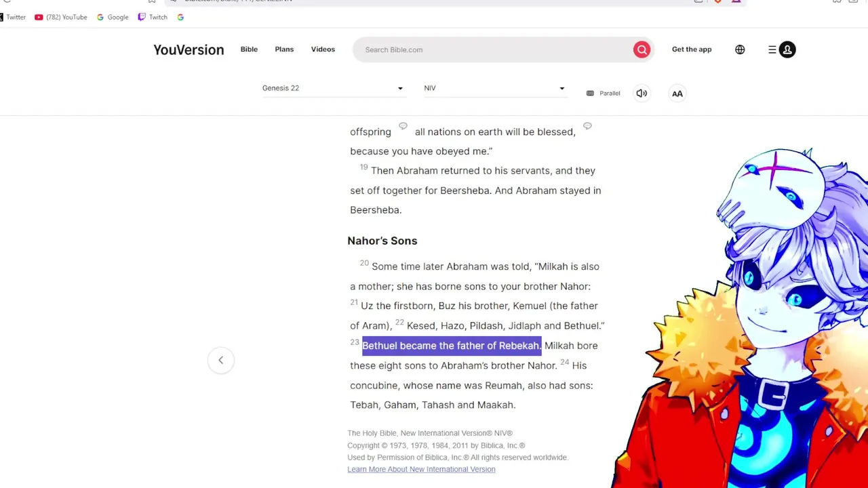The image size is (868, 488).
Task: Open the user profile avatar icon
Action: pyautogui.click(x=787, y=49)
